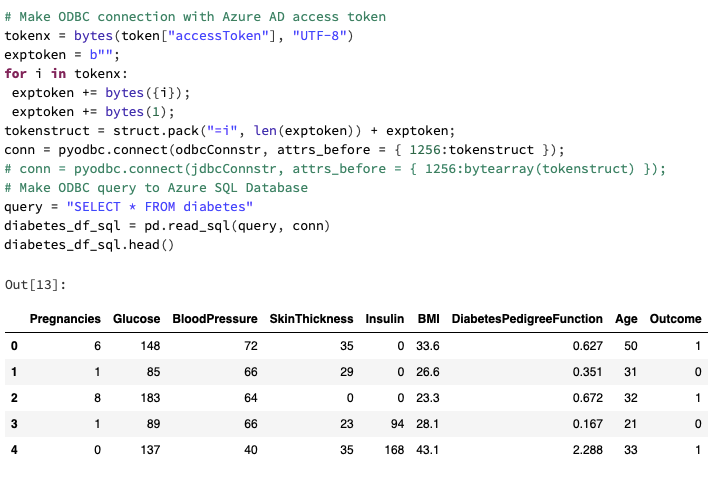Click the Age column header
This screenshot has width=726, height=479.
(626, 319)
